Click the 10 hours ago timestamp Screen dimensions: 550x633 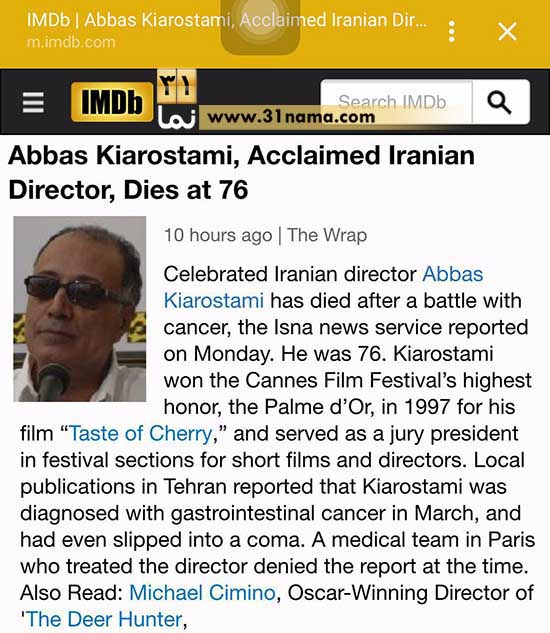pyautogui.click(x=218, y=235)
